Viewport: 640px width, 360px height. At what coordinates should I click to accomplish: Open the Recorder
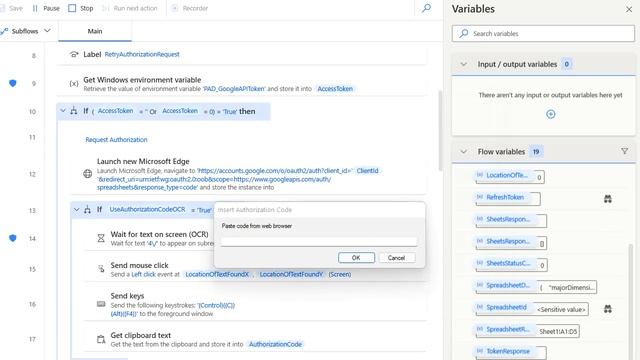(x=190, y=8)
